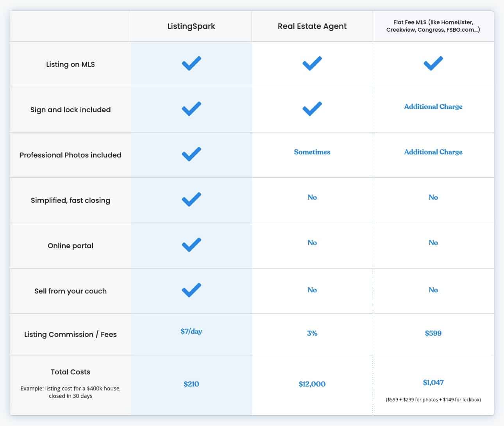This screenshot has height=426, width=504.
Task: Click the 'Listing Commission / Fees' row label
Action: pos(70,335)
